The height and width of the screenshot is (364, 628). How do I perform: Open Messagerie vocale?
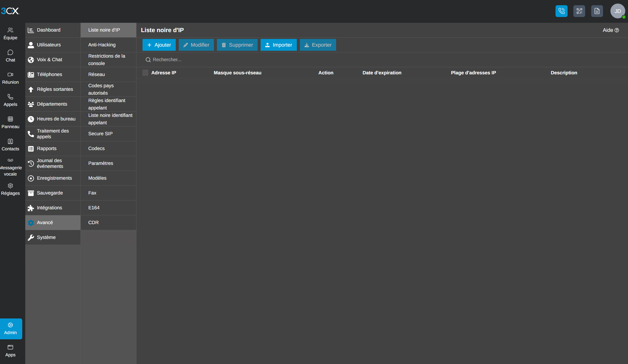[x=10, y=167]
